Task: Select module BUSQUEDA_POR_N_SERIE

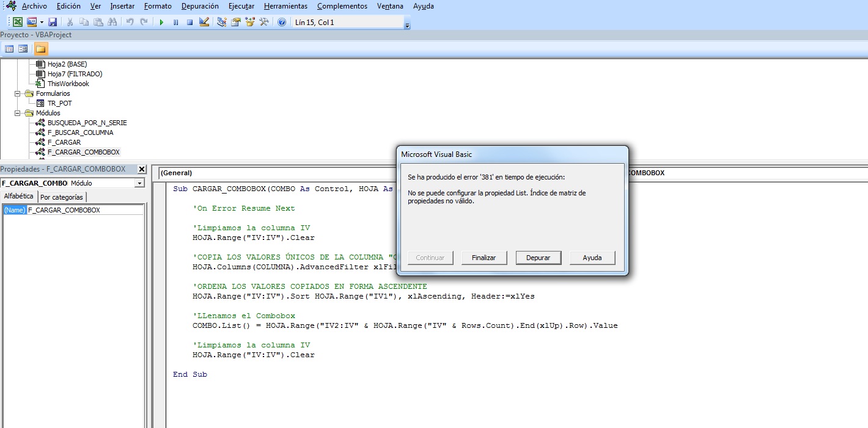Action: (87, 123)
